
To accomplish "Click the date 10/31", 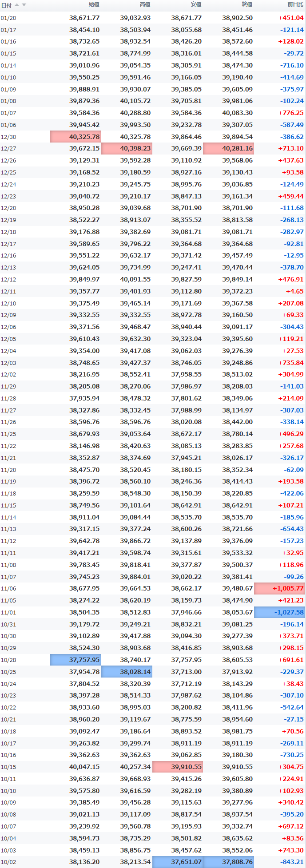I will [x=8, y=624].
